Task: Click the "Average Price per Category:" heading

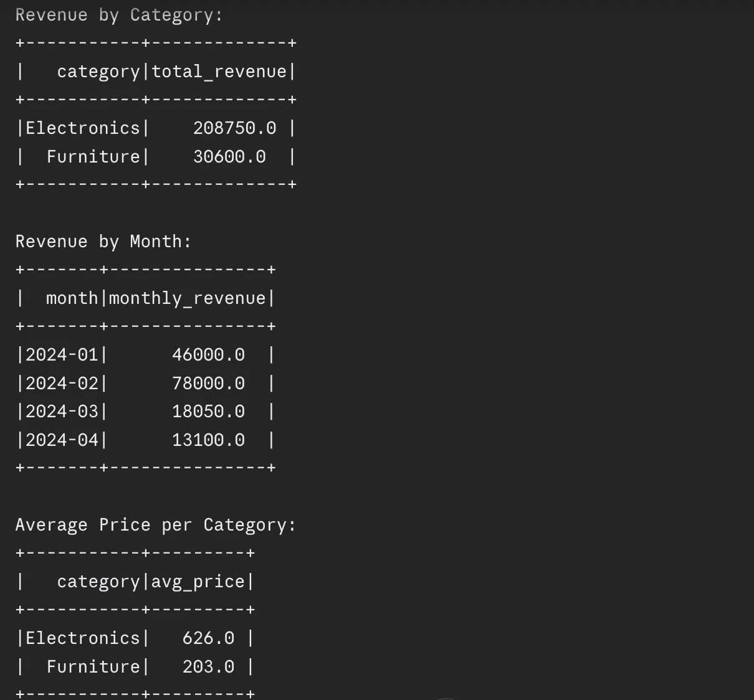Action: click(155, 525)
